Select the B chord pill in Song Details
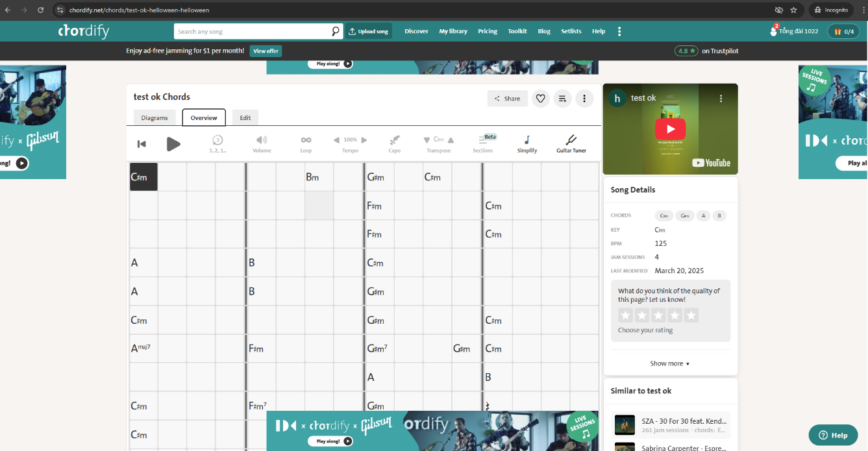 pyautogui.click(x=719, y=215)
